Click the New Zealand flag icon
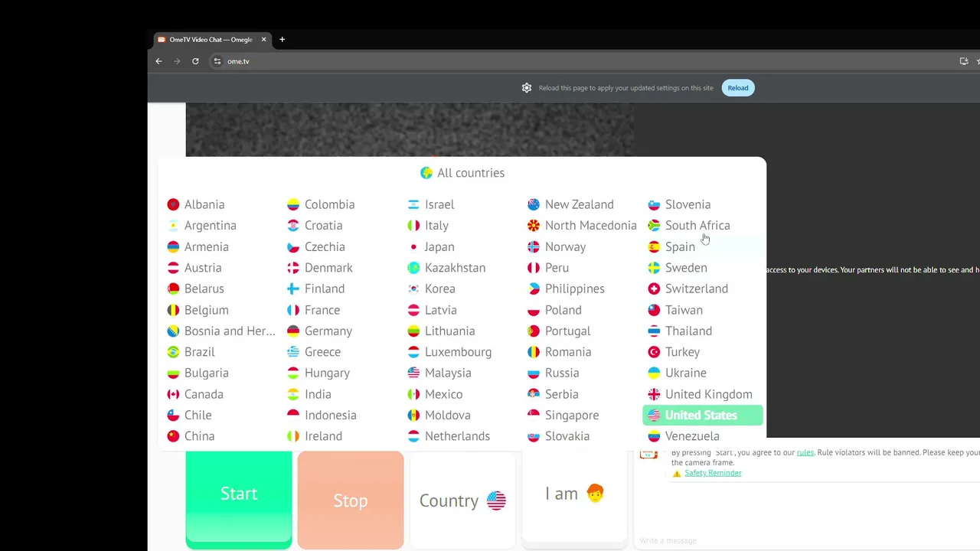This screenshot has width=980, height=551. 534,204
